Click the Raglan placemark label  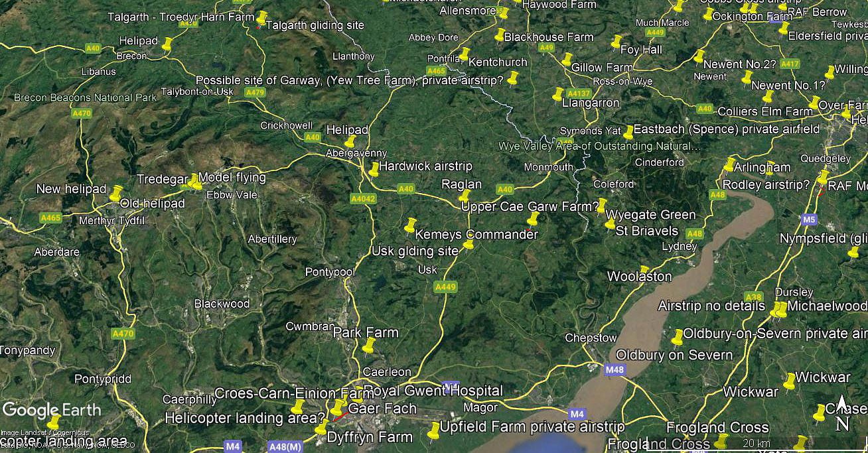click(462, 184)
